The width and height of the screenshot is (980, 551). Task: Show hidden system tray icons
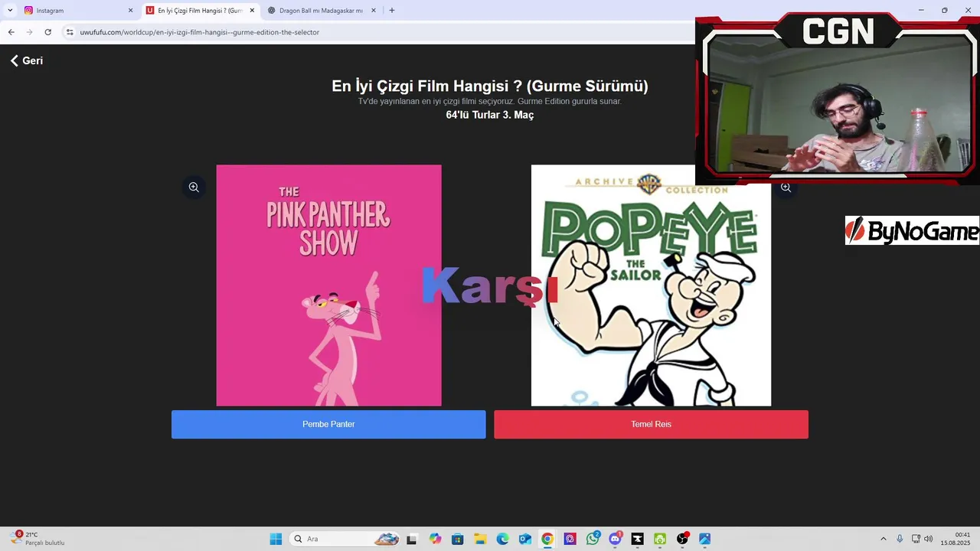883,539
